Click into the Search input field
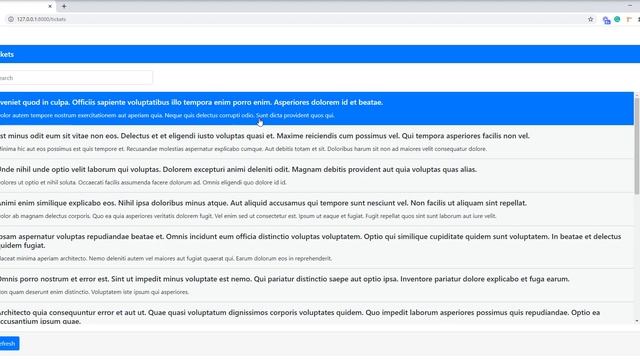 click(x=76, y=78)
